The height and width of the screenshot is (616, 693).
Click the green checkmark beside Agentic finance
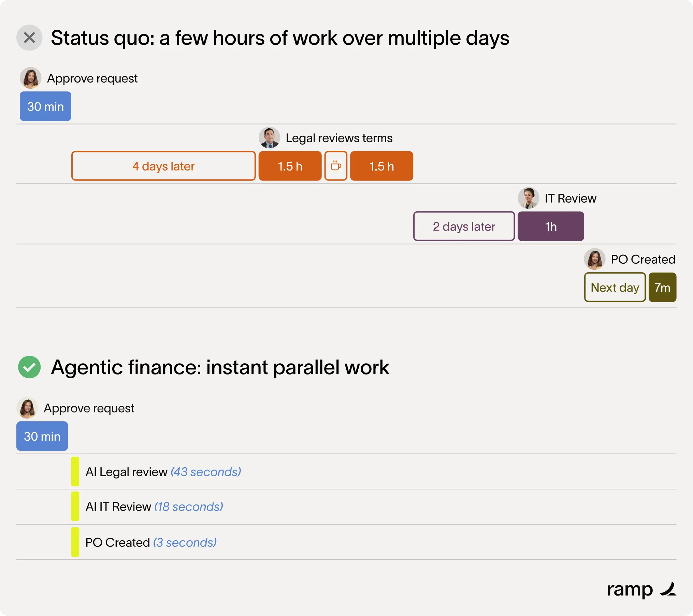(x=29, y=367)
